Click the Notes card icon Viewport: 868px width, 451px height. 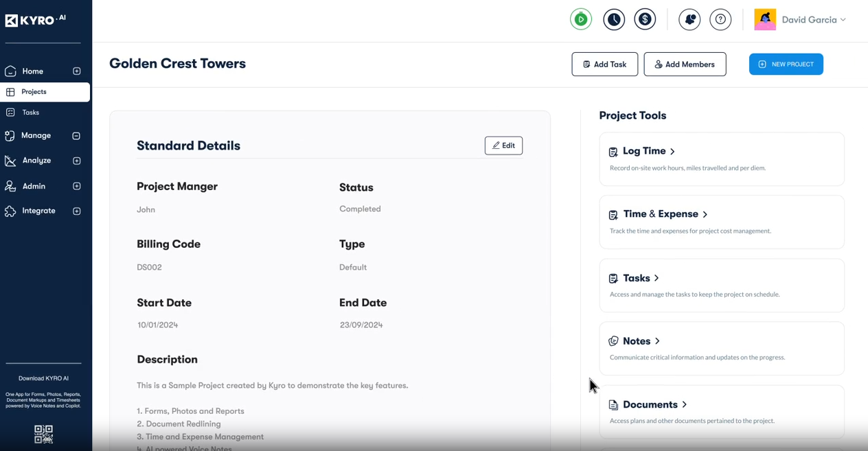[613, 341]
